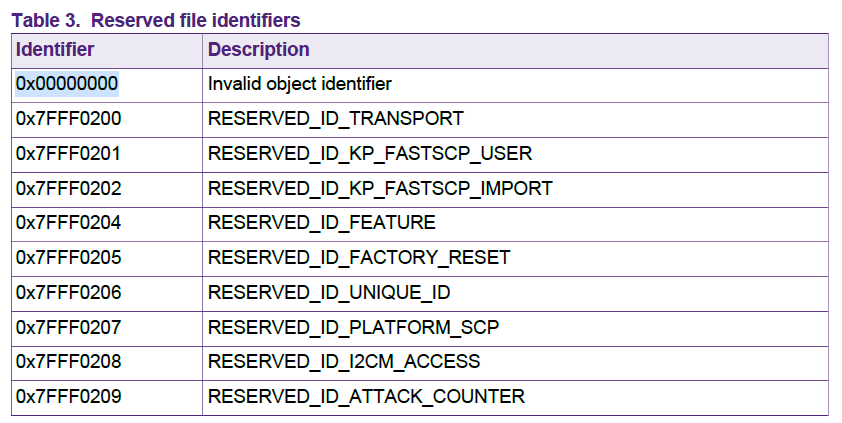Click the Description column header
The image size is (842, 423).
[x=258, y=50]
